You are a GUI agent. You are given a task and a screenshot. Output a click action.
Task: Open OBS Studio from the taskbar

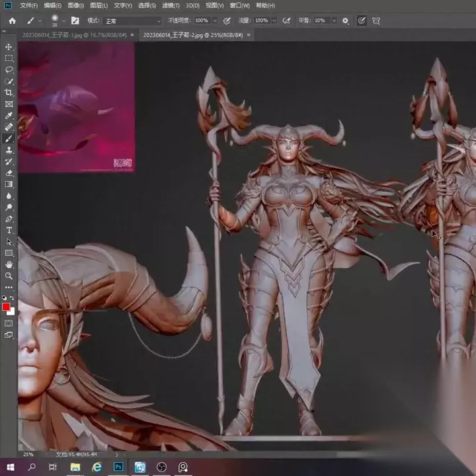[161, 467]
